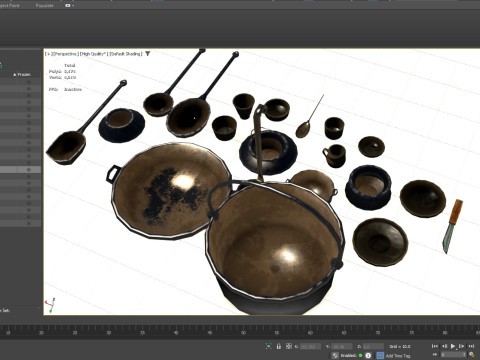
Task: Click the Polys count statistic text
Action: coord(62,71)
